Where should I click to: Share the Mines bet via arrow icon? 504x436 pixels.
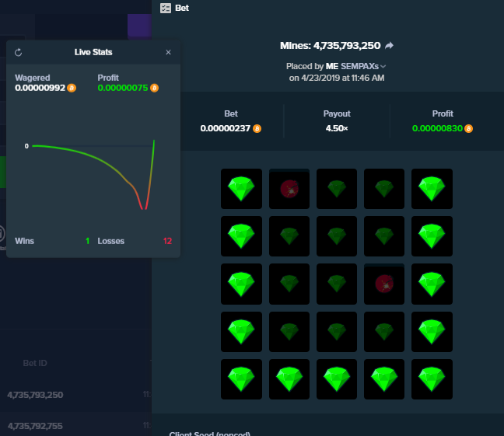click(389, 46)
